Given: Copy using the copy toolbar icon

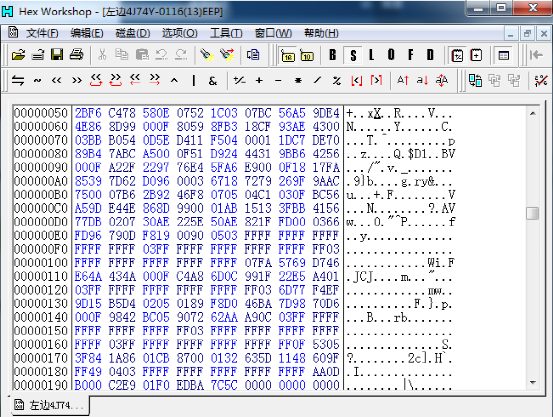Looking at the screenshot, I should 122,55.
